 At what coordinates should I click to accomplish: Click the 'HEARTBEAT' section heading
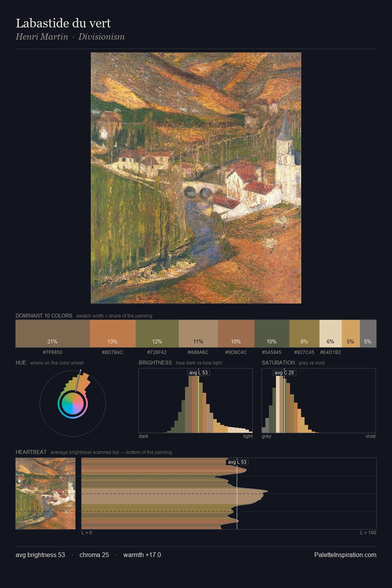(x=31, y=452)
